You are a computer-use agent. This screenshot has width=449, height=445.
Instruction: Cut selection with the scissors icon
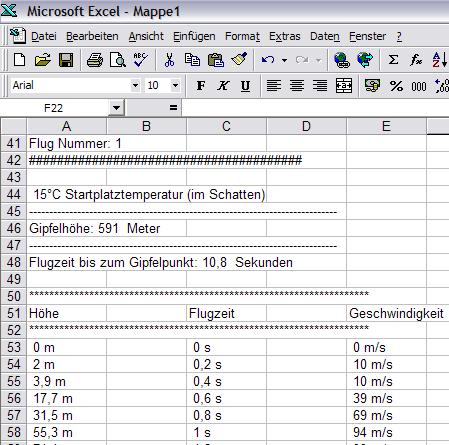169,60
